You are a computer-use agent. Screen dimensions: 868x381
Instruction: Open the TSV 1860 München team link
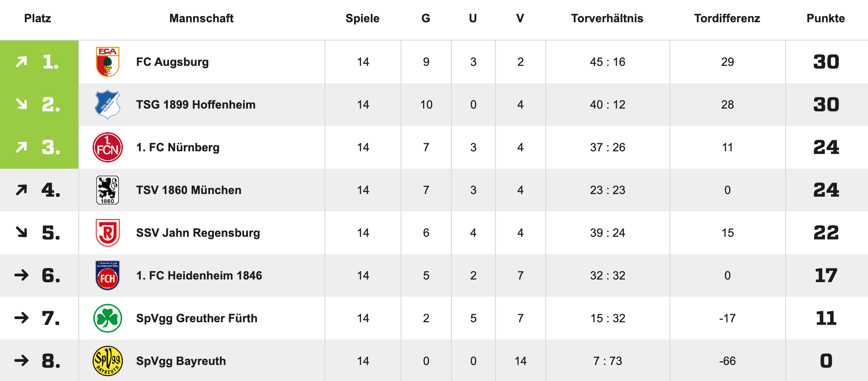pos(189,190)
